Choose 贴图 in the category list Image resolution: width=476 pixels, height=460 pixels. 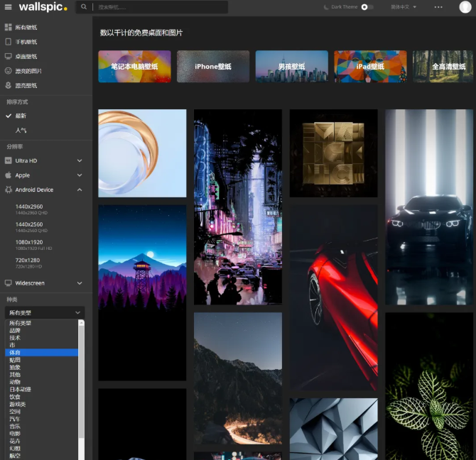click(x=42, y=360)
